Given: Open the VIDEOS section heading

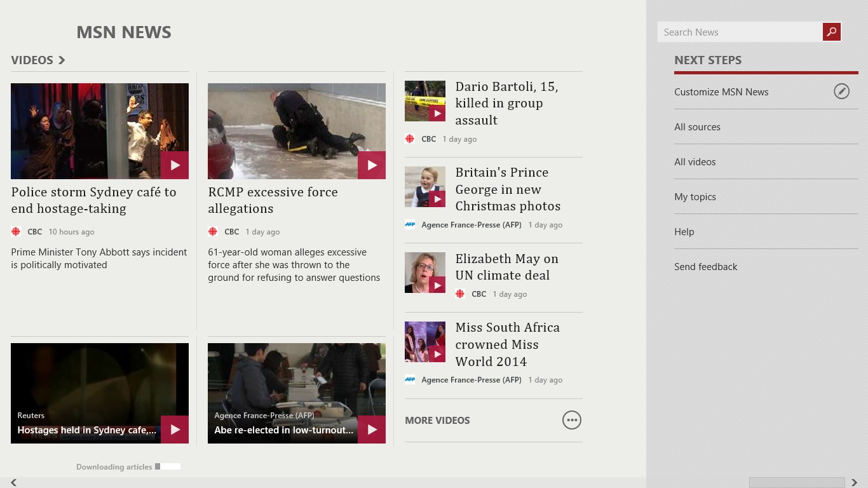Looking at the screenshot, I should pyautogui.click(x=32, y=60).
